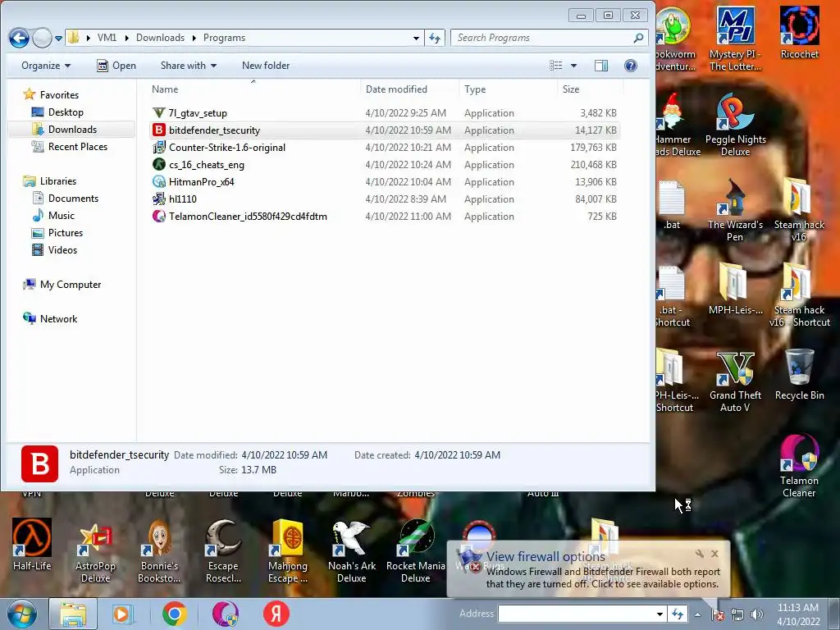Screen dimensions: 840x630
Task: Open Rocket Mania Deluxe desktop icon
Action: tap(416, 552)
